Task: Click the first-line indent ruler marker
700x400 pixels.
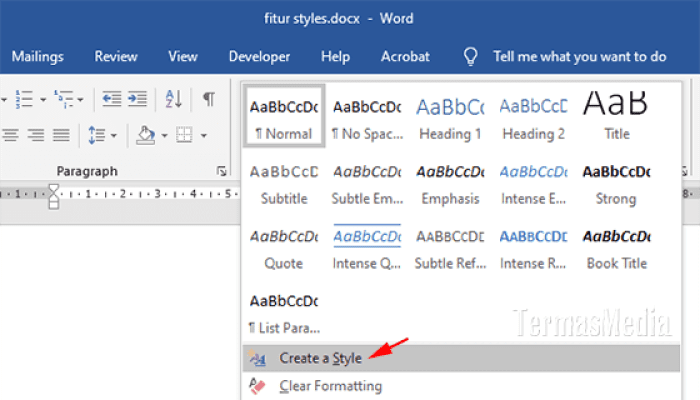Action: (x=54, y=189)
